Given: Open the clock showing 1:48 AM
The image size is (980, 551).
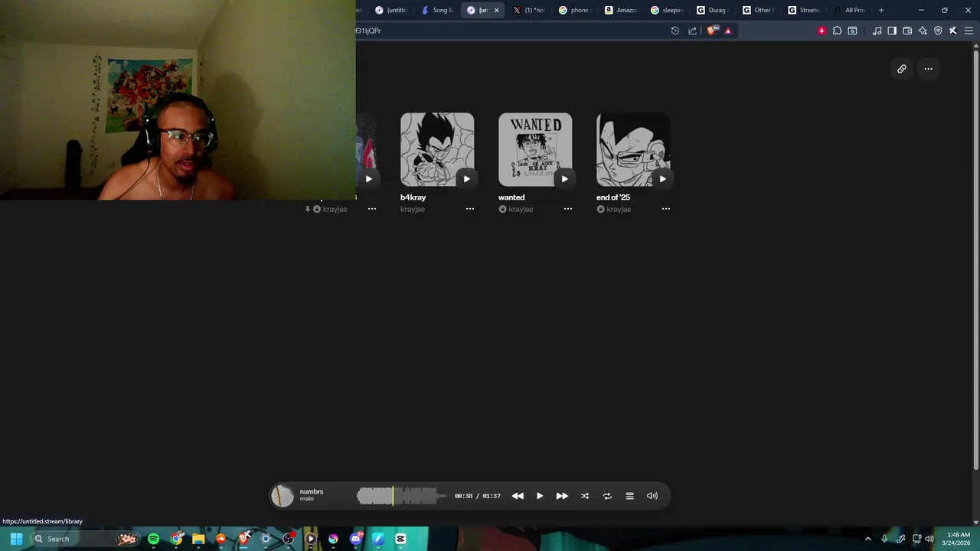Looking at the screenshot, I should pyautogui.click(x=959, y=539).
